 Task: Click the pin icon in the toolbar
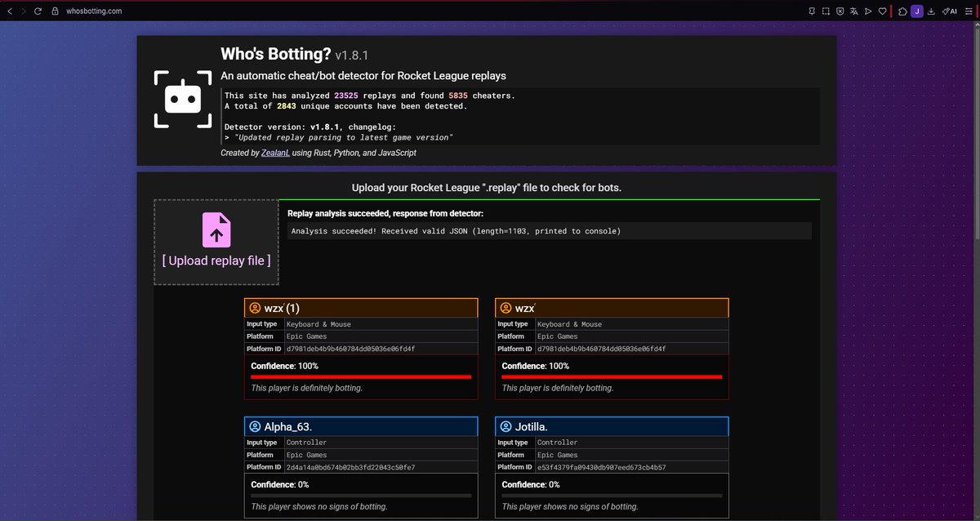point(812,11)
